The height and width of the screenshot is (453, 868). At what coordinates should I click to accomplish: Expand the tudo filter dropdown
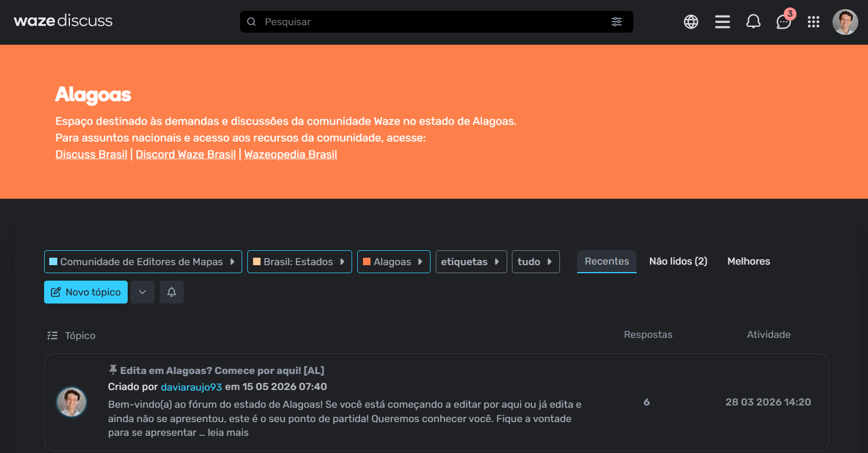[536, 262]
